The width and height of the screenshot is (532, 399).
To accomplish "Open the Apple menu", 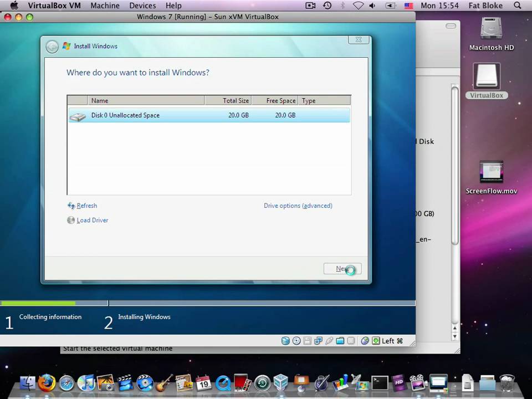I will (x=14, y=6).
